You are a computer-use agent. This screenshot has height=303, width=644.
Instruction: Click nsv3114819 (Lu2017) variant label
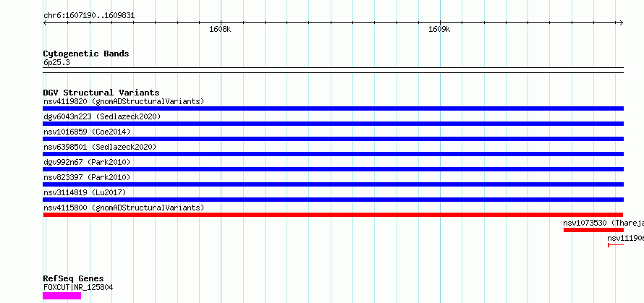[x=85, y=192]
